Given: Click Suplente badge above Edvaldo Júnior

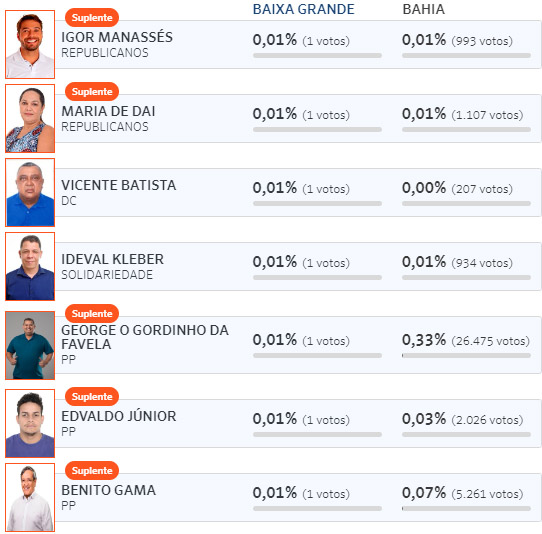Looking at the screenshot, I should [x=92, y=396].
